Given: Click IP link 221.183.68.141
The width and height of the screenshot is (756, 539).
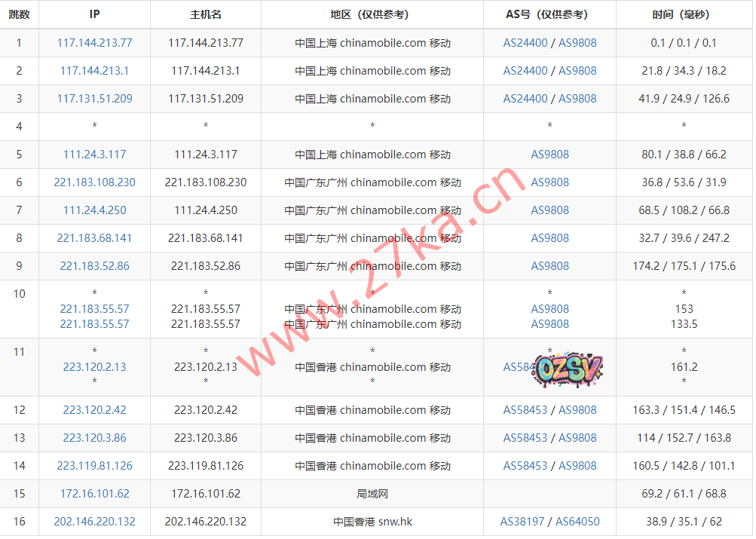Looking at the screenshot, I should coord(94,238).
